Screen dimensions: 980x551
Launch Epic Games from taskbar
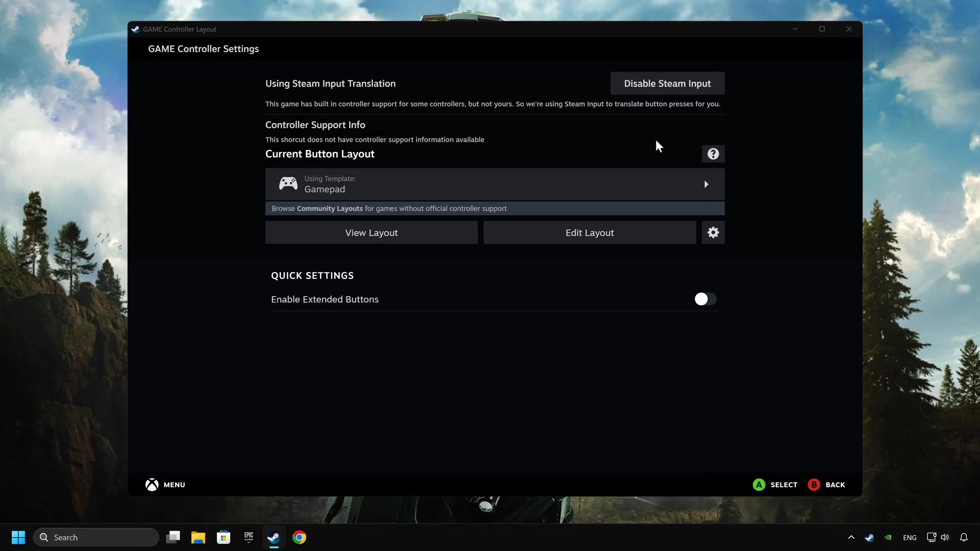(x=249, y=537)
